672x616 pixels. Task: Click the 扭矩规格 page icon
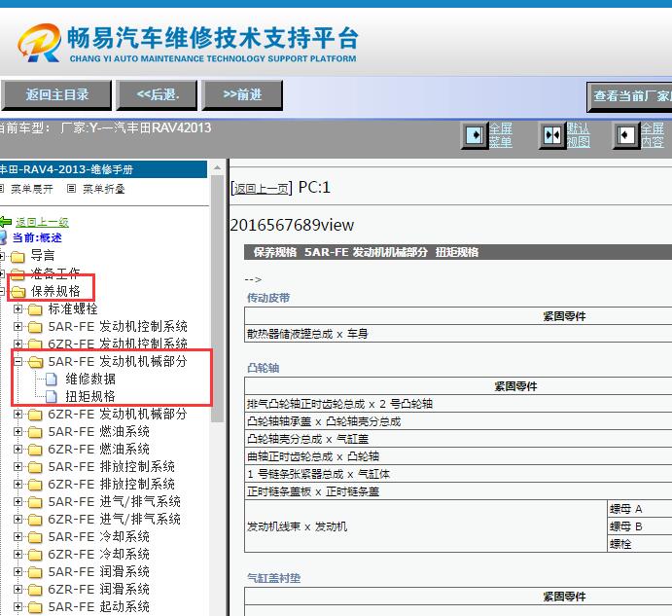[x=52, y=396]
